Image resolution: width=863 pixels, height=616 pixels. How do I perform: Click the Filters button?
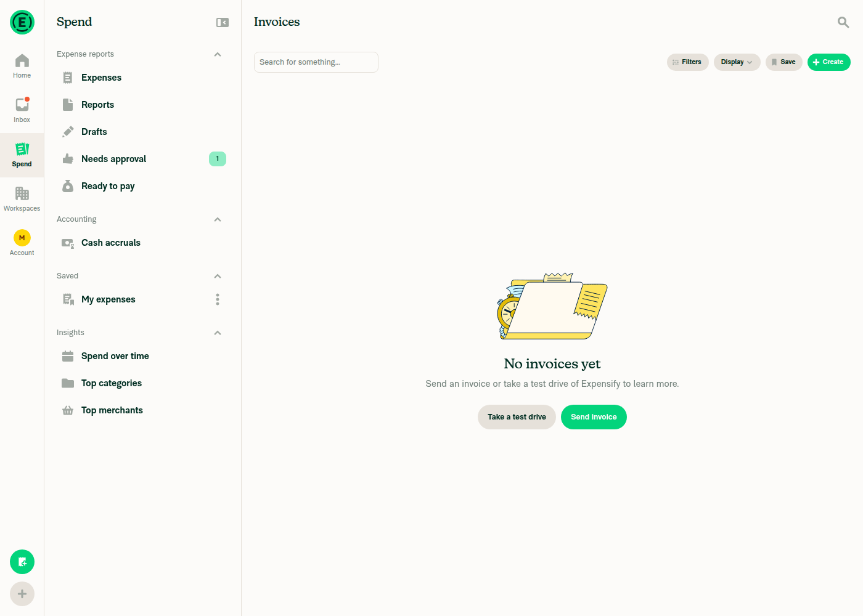688,62
